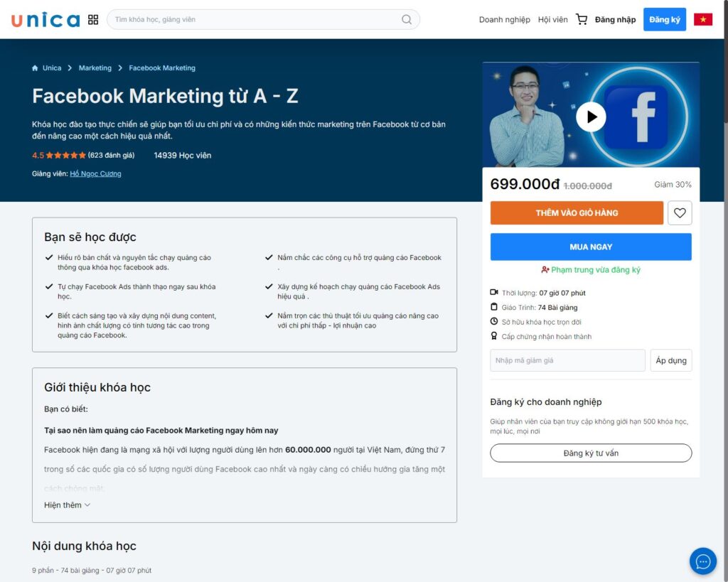
Task: Select the Vietnam flag language icon
Action: coord(702,20)
